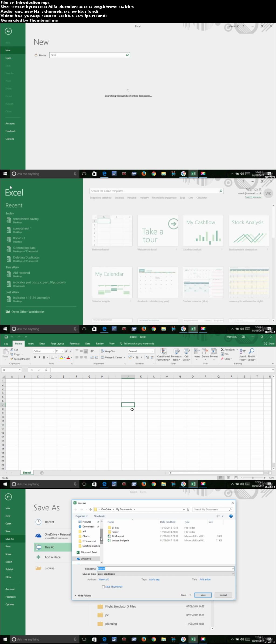The image size is (276, 644).
Task: Click the Font Color red A swatch
Action: click(68, 357)
